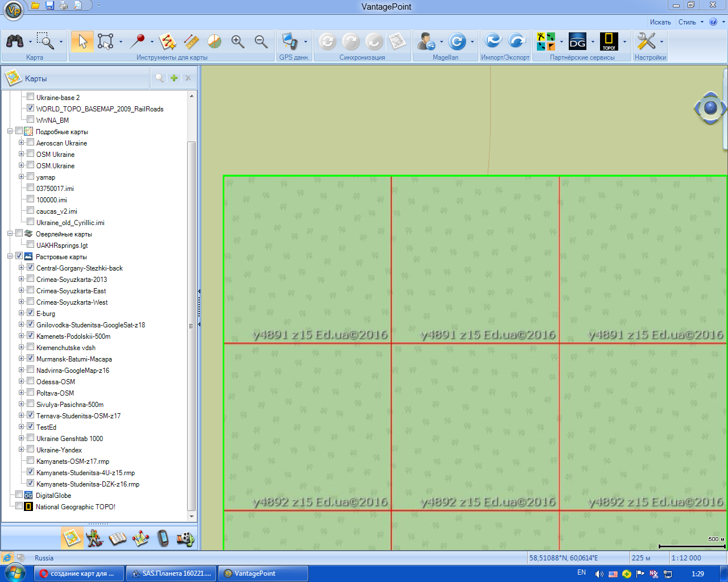The width and height of the screenshot is (728, 582).
Task: Uncheck the E-burg raster map checkbox
Action: click(31, 313)
